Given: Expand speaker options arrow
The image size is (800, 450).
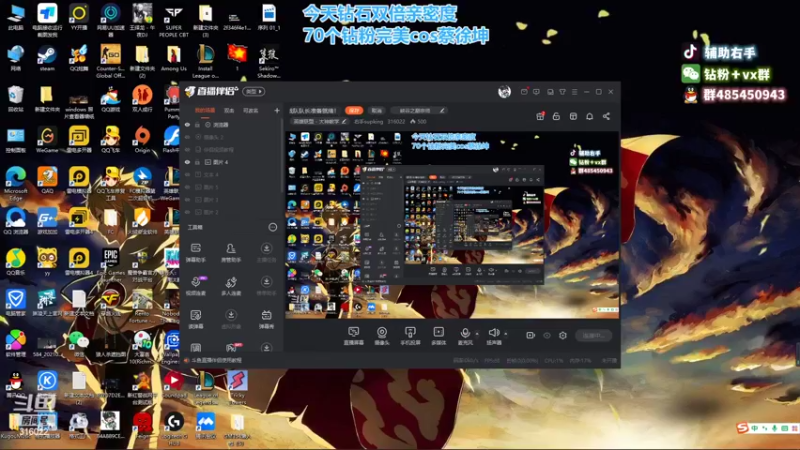Looking at the screenshot, I should tap(506, 334).
